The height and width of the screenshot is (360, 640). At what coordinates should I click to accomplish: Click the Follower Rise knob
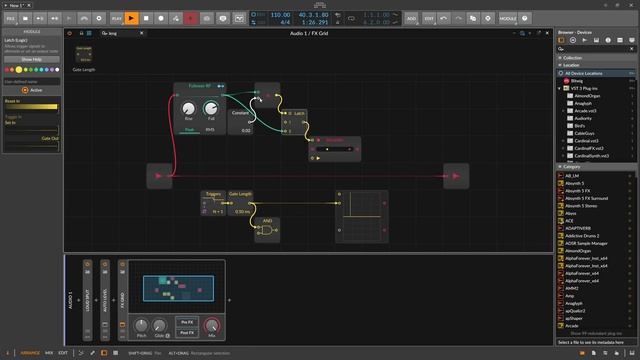click(188, 109)
